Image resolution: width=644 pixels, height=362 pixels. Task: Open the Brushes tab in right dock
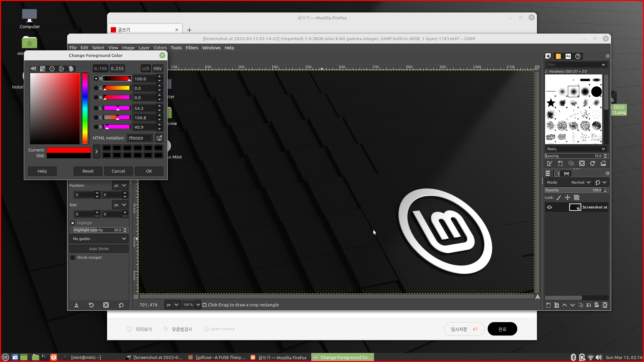click(548, 56)
